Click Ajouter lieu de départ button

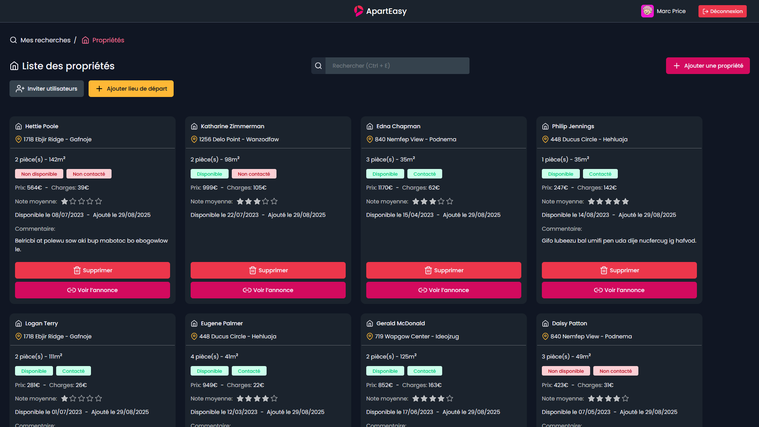(131, 89)
